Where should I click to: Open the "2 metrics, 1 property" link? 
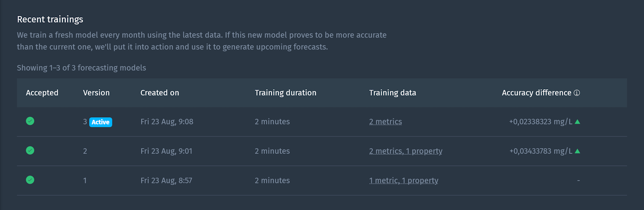(406, 151)
